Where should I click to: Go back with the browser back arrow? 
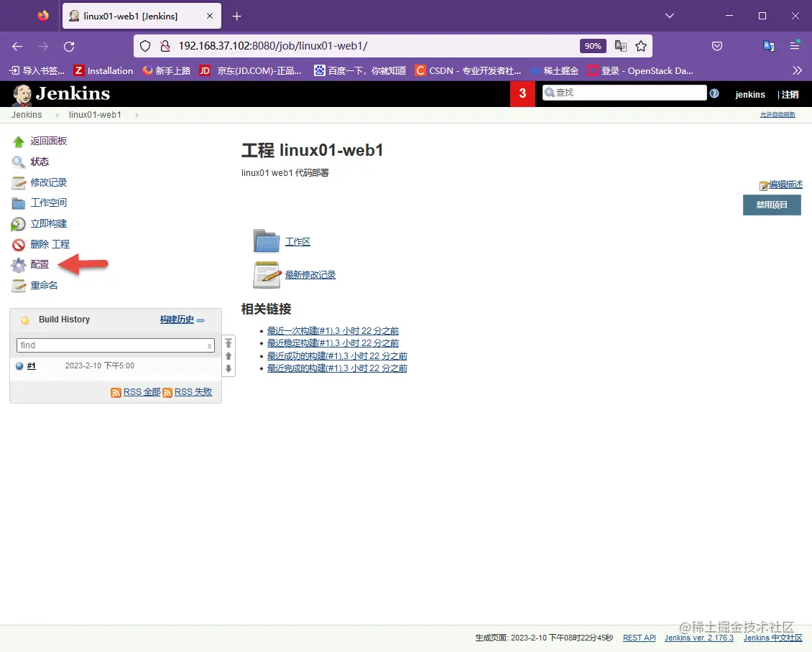tap(17, 47)
